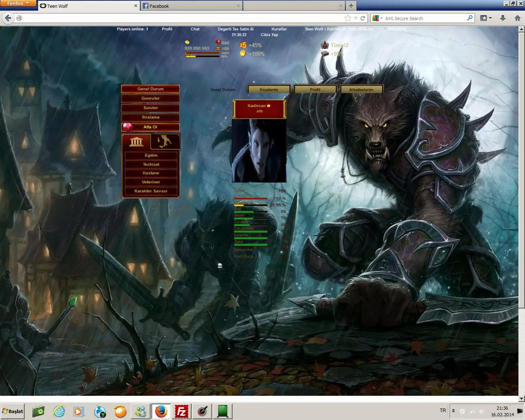This screenshot has width=525, height=420.
Task: Open the Suruler menu button
Action: click(151, 108)
